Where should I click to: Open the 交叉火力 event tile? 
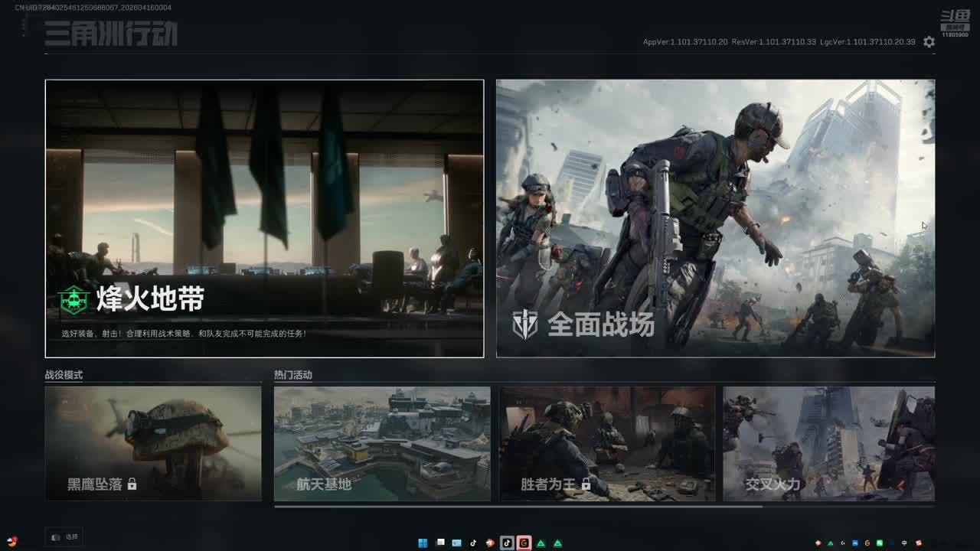pos(828,444)
